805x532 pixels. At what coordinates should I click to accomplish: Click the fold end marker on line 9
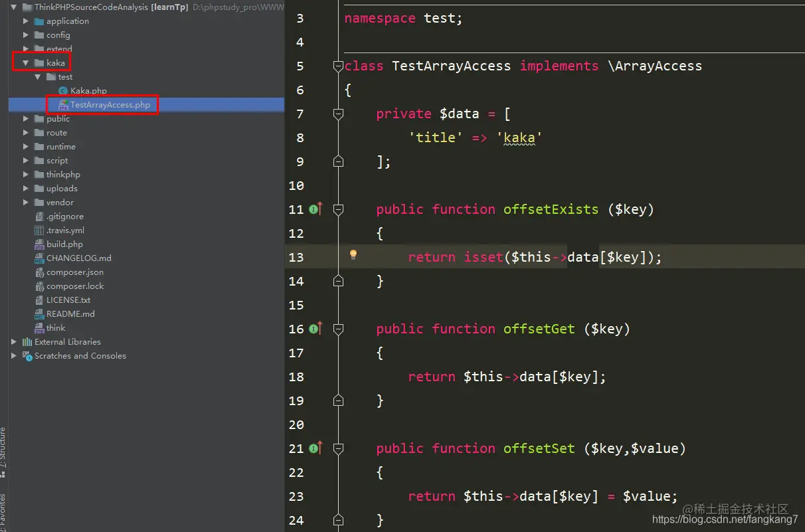click(338, 161)
